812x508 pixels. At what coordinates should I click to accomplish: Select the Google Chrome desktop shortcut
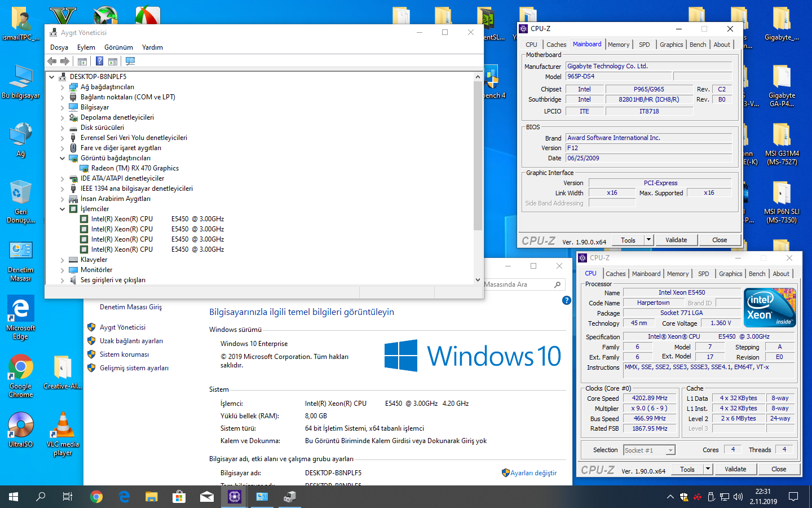[x=21, y=376]
